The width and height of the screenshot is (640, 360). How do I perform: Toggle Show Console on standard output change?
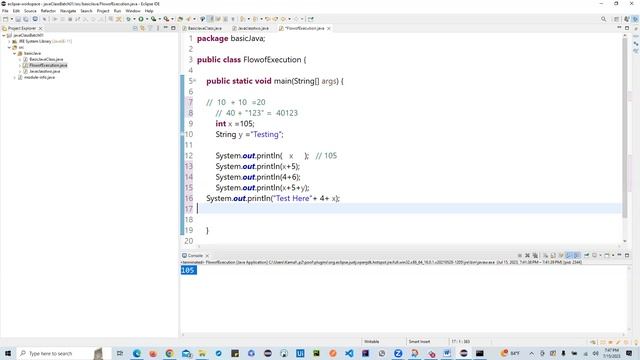[569, 256]
